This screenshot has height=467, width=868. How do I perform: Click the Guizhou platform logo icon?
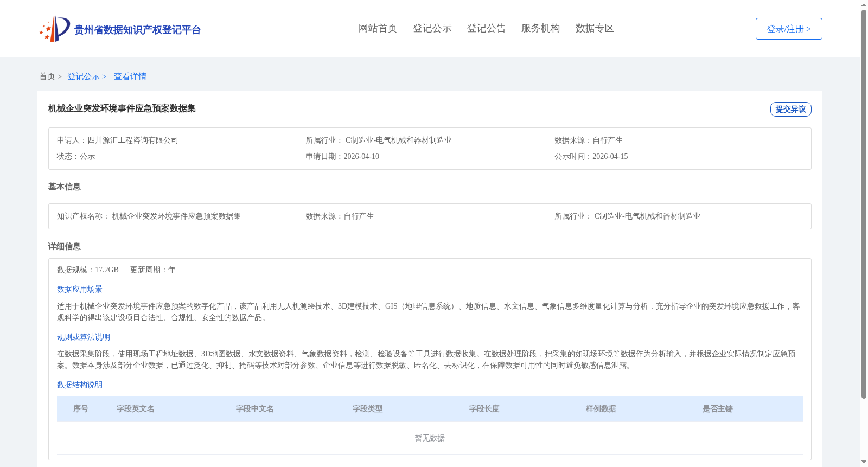pyautogui.click(x=55, y=29)
